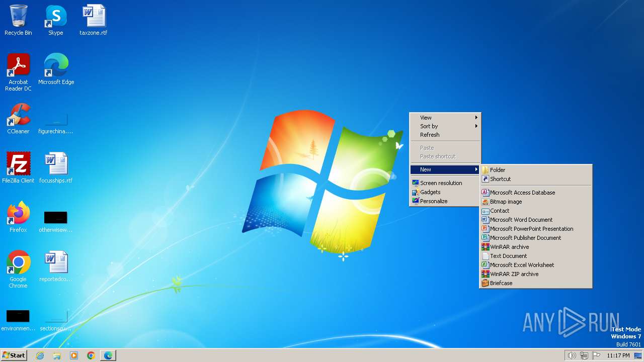Viewport: 644px width, 362px height.
Task: Create a Microsoft PowerPoint Presentation
Action: (x=536, y=229)
